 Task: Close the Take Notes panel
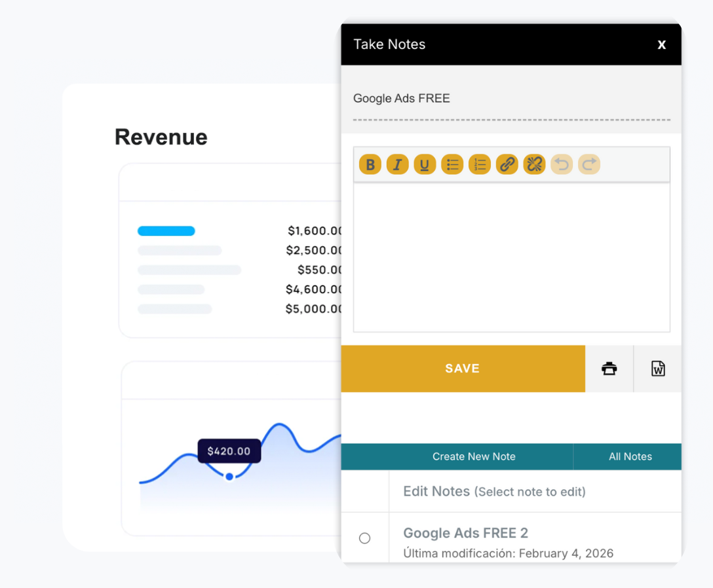(x=662, y=45)
